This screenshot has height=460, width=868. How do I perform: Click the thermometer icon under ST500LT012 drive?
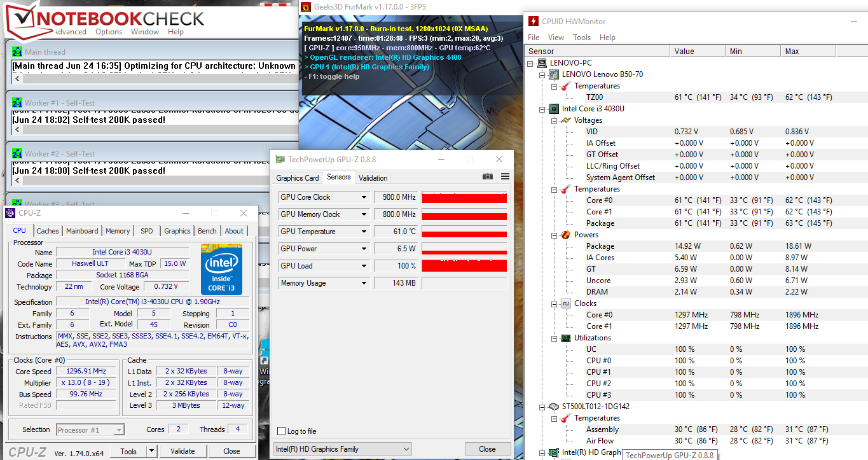coord(565,418)
